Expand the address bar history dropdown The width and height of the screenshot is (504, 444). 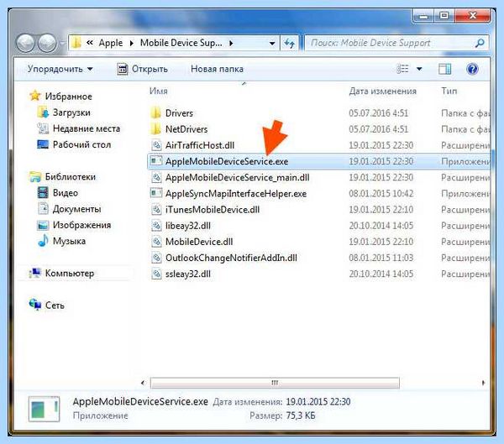point(272,44)
